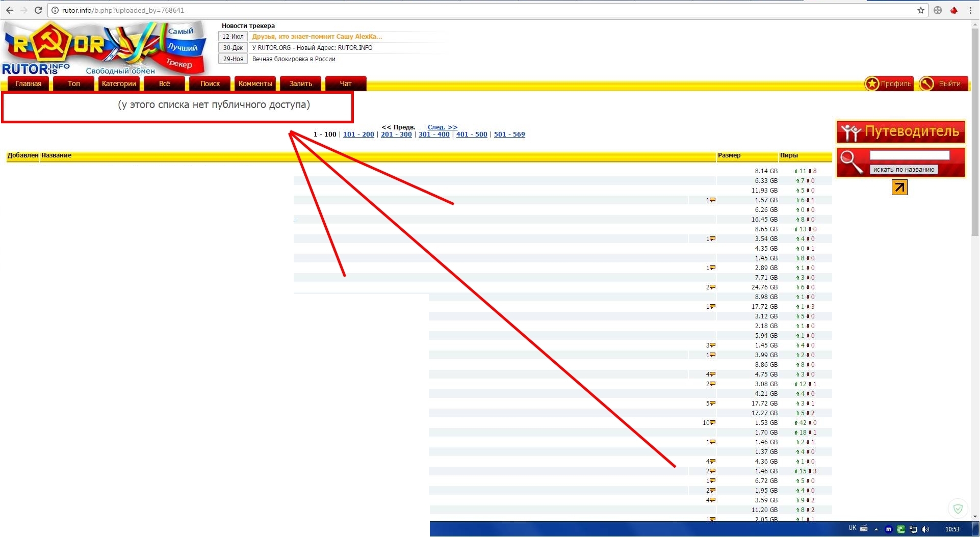
Task: Click the browser back arrow
Action: (10, 10)
